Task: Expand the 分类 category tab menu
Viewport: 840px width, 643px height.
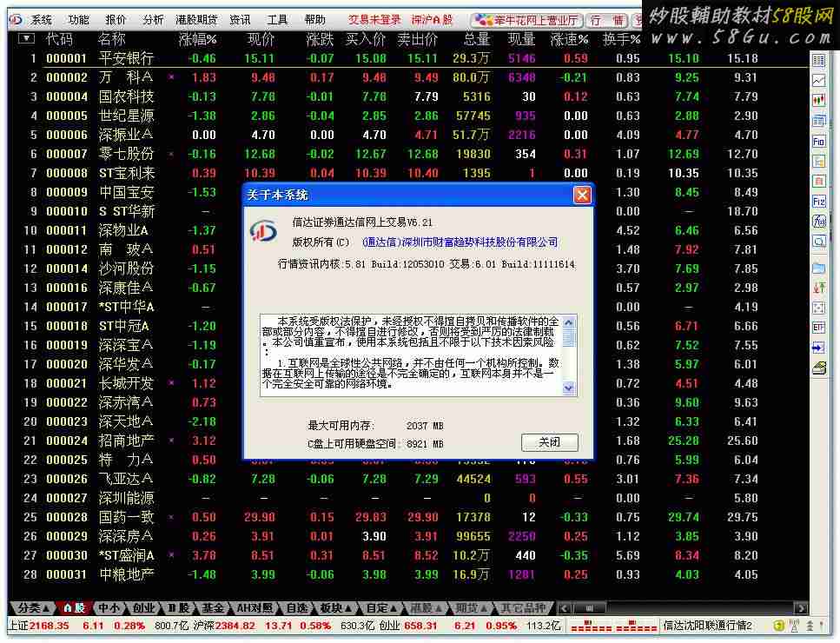Action: [32, 608]
